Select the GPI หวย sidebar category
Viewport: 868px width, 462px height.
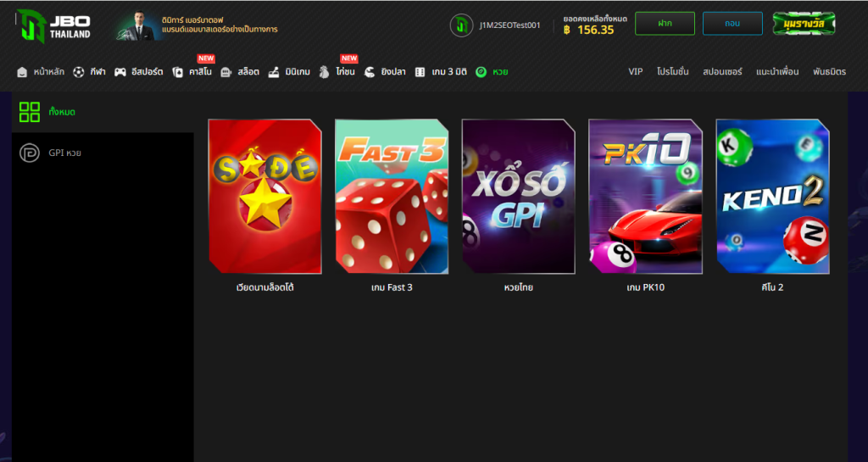[x=103, y=153]
